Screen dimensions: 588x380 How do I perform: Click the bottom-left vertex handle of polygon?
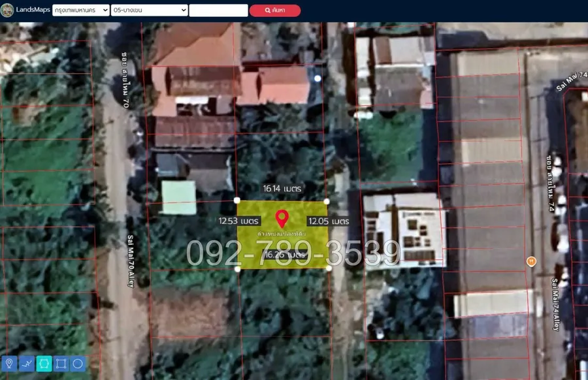(x=237, y=268)
